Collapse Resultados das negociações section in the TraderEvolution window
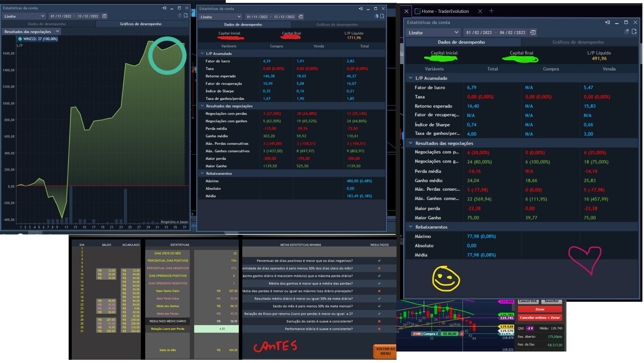644x363 pixels. [x=411, y=143]
